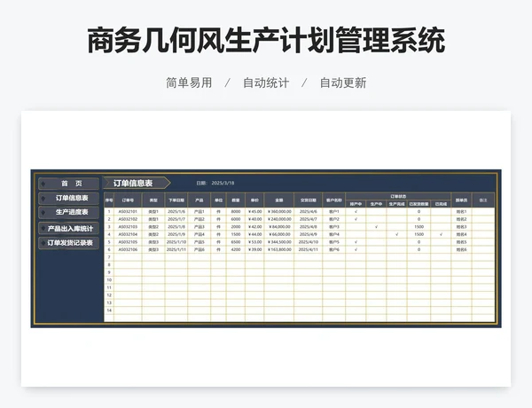Image resolution: width=532 pixels, height=408 pixels.
Task: Select unit price ¥45.00
Action: pyautogui.click(x=254, y=211)
